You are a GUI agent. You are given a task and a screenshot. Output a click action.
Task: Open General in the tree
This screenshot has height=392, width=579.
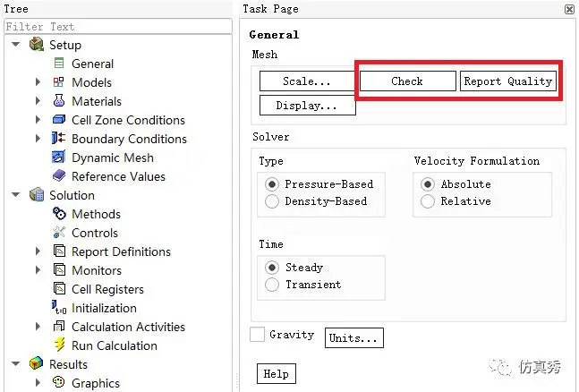92,64
